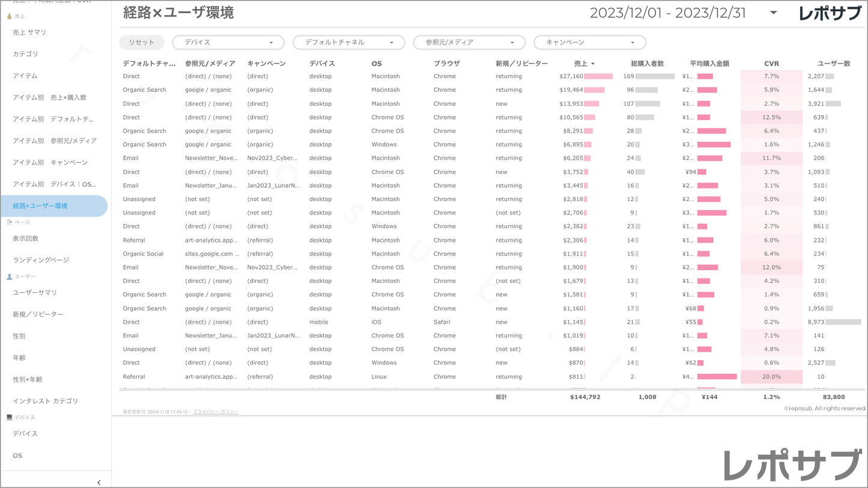Navigate to 新規/リピーター report
The width and height of the screenshot is (868, 488).
[x=38, y=315]
